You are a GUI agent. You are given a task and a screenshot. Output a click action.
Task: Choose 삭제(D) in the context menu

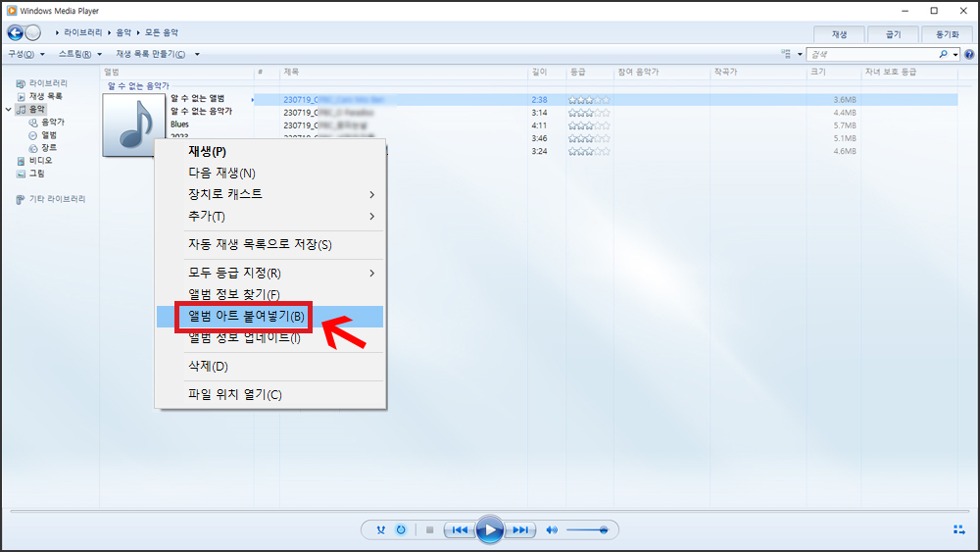(270, 367)
